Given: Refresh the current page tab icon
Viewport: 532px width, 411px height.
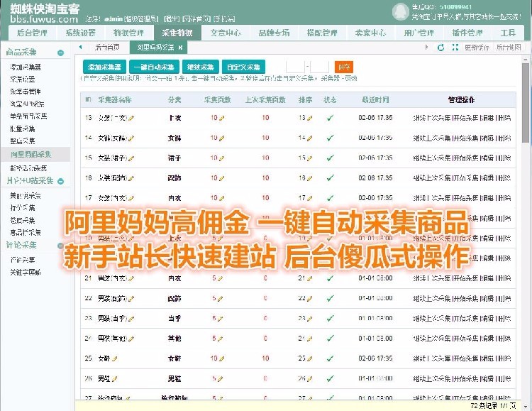Looking at the screenshot, I should (x=440, y=48).
